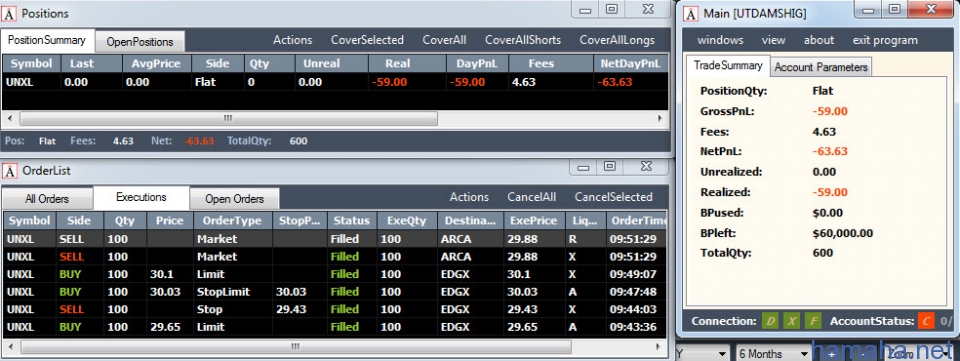Click the Positions window logo icon
The height and width of the screenshot is (361, 960).
click(x=9, y=13)
